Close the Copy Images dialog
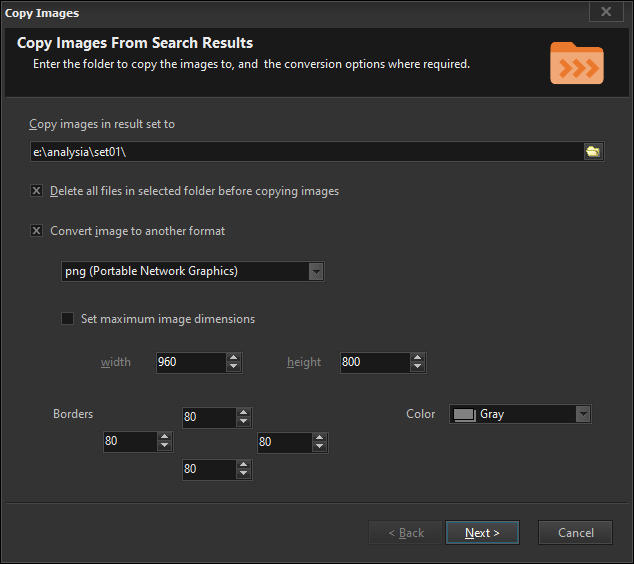634x564 pixels. [605, 12]
